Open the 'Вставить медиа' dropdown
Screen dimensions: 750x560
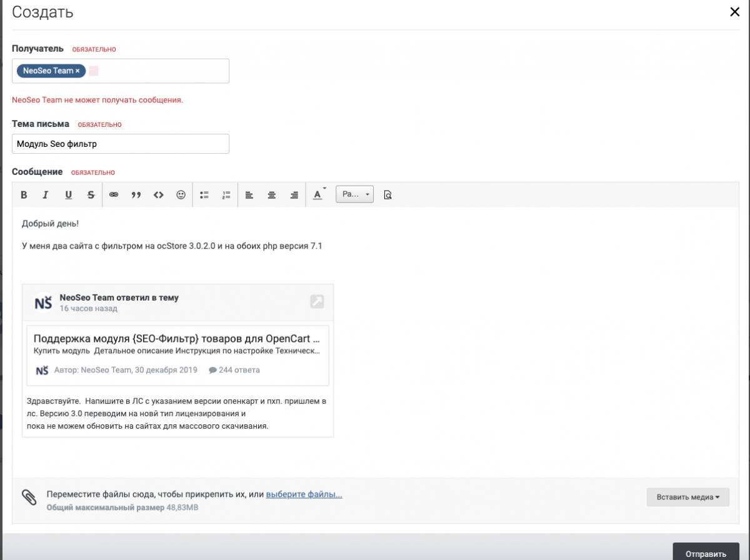click(688, 497)
